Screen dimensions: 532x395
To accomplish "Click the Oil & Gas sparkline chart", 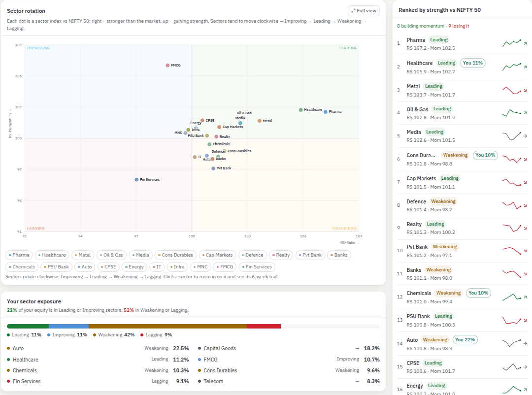I will tap(512, 113).
